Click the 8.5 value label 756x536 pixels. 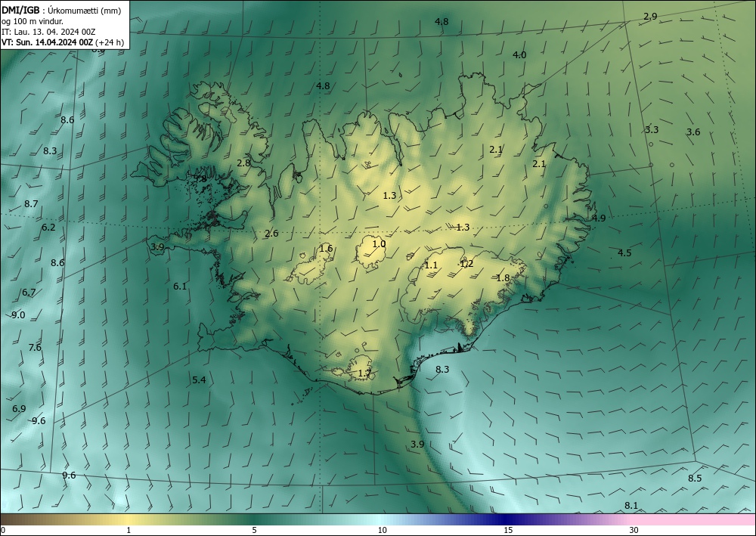[695, 479]
